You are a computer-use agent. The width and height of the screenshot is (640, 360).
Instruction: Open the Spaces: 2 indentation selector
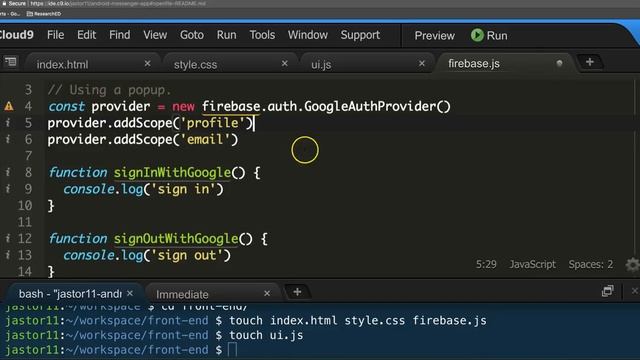coord(591,264)
